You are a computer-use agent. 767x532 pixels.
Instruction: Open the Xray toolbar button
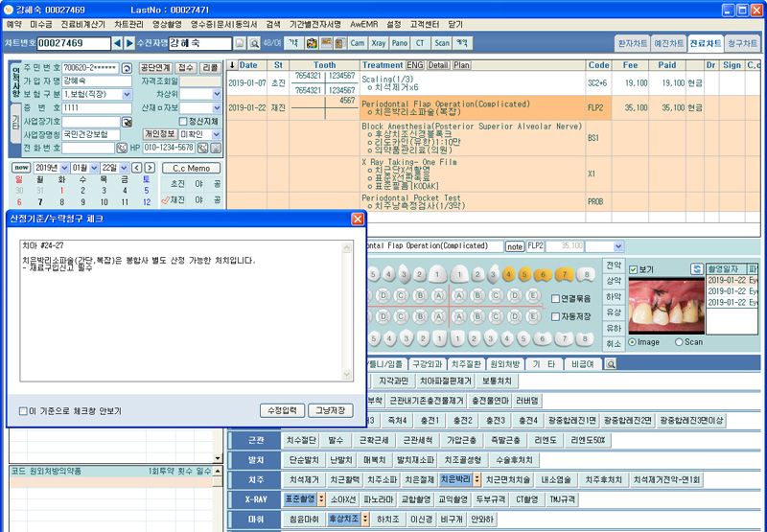click(379, 43)
